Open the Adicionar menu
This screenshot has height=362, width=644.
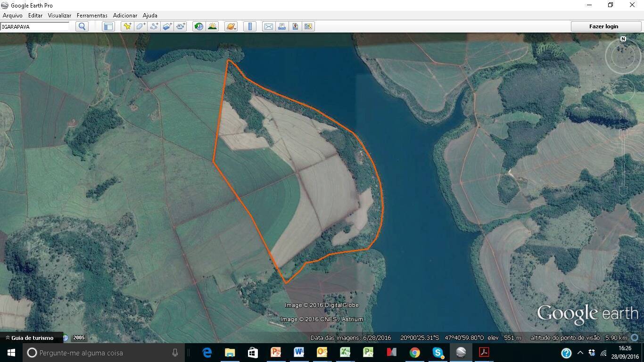[125, 16]
